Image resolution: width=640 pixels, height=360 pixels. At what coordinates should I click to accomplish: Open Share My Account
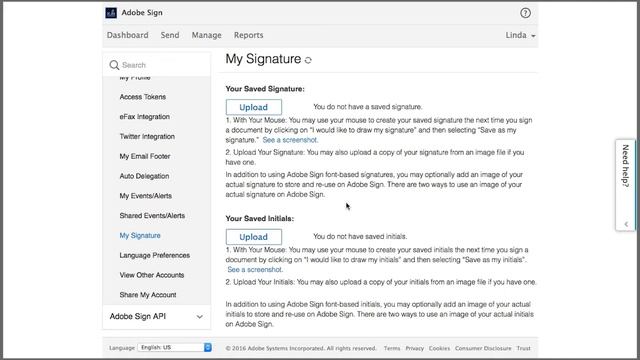(x=148, y=295)
